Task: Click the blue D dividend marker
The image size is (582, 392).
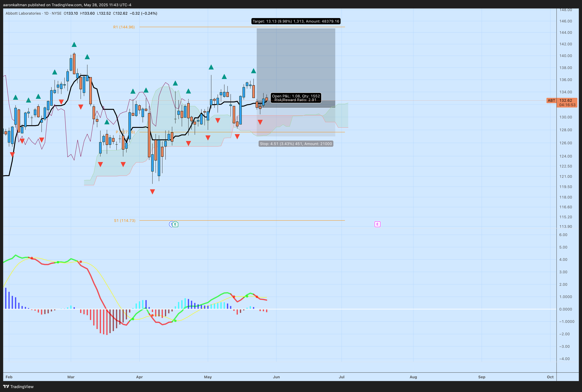Action: 171,224
